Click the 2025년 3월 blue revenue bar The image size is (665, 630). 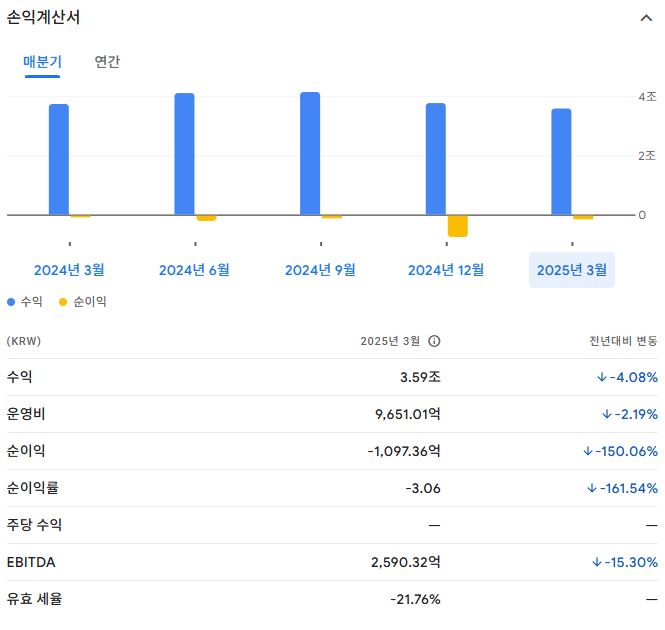561,162
